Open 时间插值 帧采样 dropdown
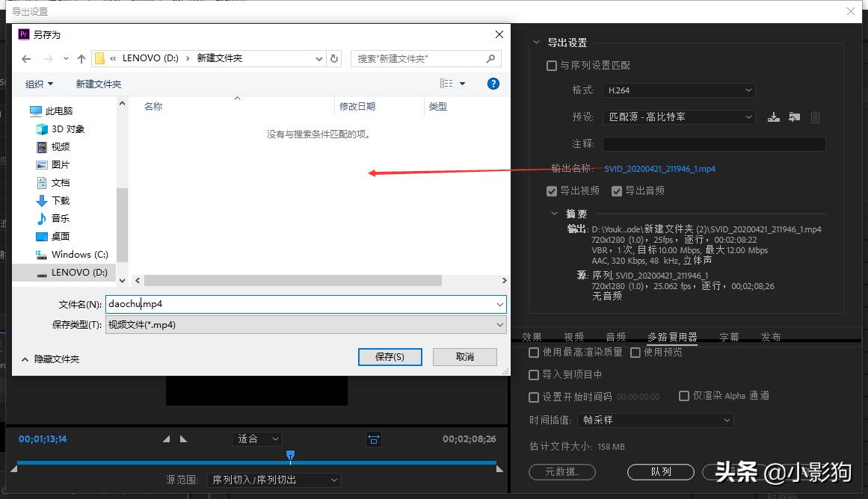 coord(656,421)
